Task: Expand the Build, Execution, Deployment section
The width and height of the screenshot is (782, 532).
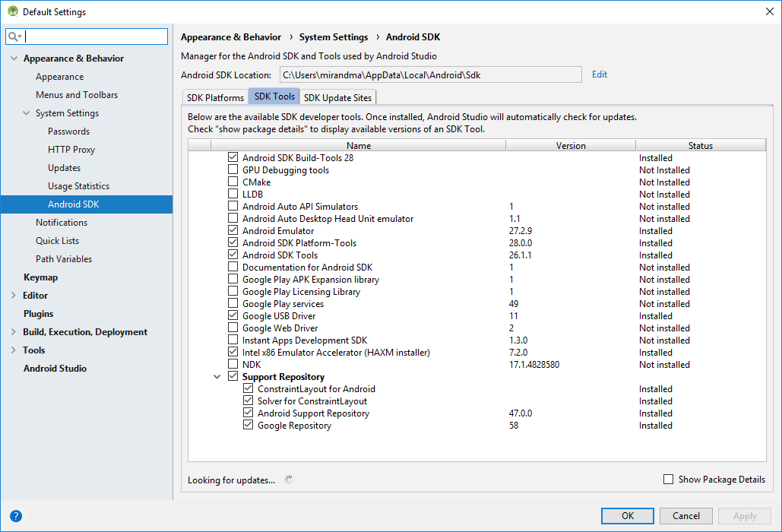Action: pyautogui.click(x=14, y=332)
